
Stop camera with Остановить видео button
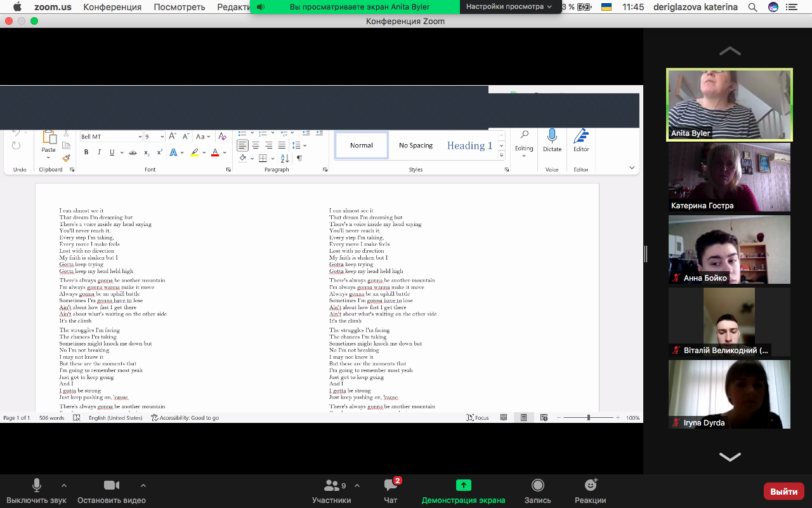click(112, 491)
